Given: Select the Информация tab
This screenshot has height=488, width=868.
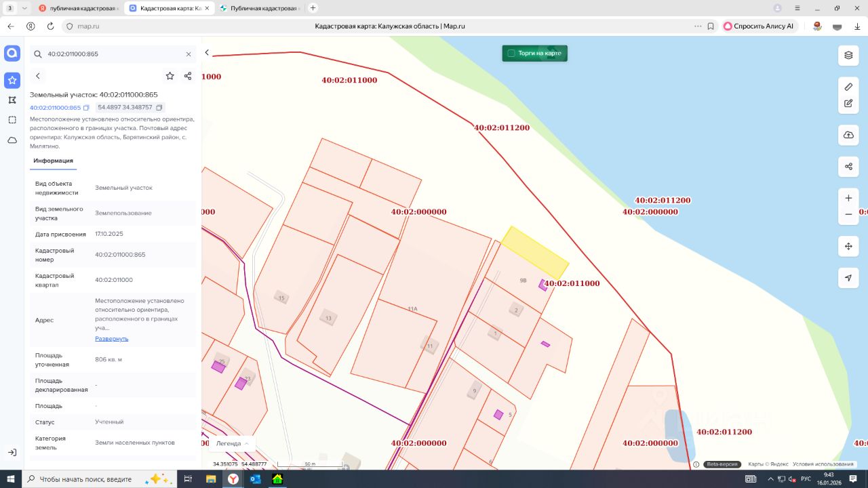Looking at the screenshot, I should pyautogui.click(x=53, y=161).
